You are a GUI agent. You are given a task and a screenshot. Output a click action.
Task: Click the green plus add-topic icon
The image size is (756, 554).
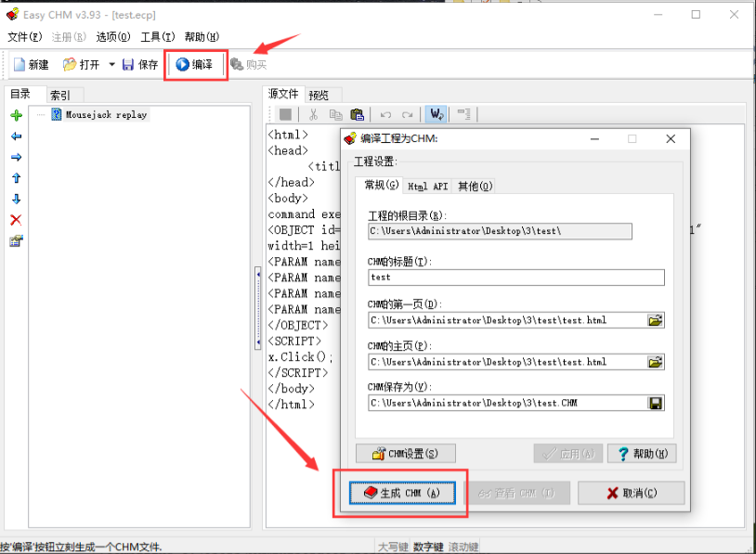[x=17, y=115]
